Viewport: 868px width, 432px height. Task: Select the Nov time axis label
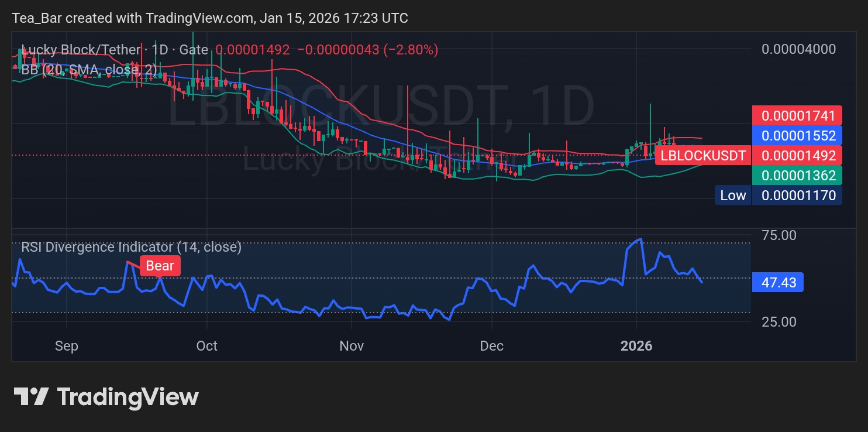pos(352,346)
